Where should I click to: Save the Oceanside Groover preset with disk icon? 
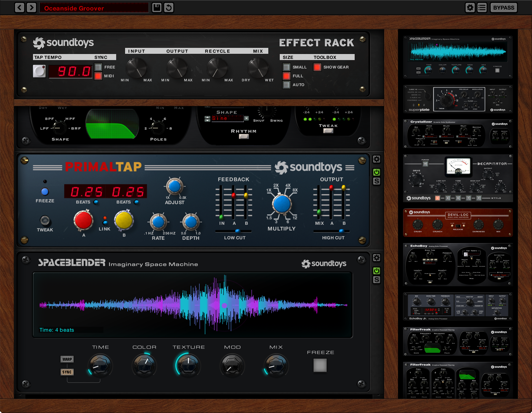point(157,7)
